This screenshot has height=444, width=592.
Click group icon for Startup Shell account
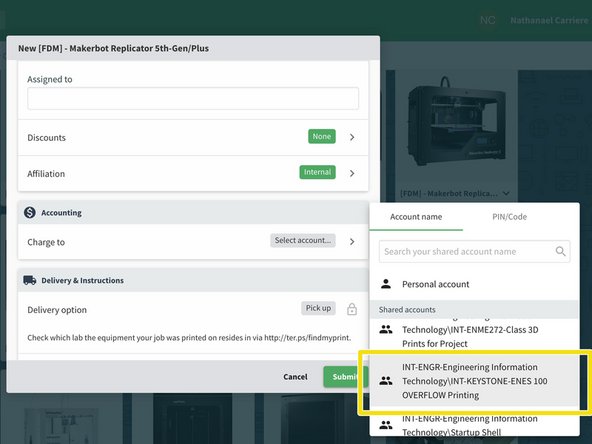(386, 425)
